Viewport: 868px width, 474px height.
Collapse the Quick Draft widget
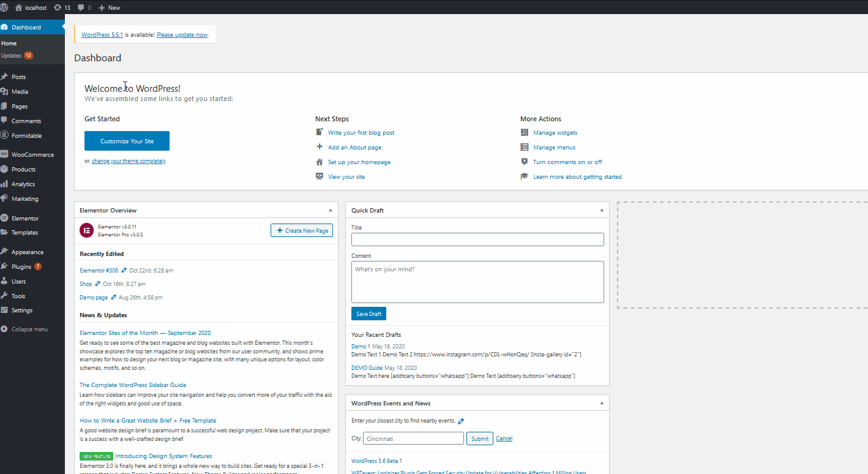pos(602,210)
